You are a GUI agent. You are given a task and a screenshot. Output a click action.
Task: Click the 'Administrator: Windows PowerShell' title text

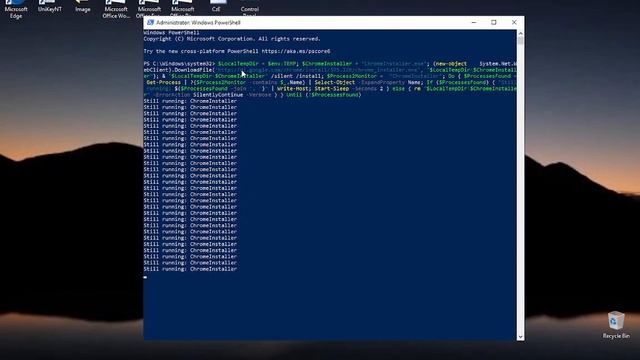tap(198, 22)
